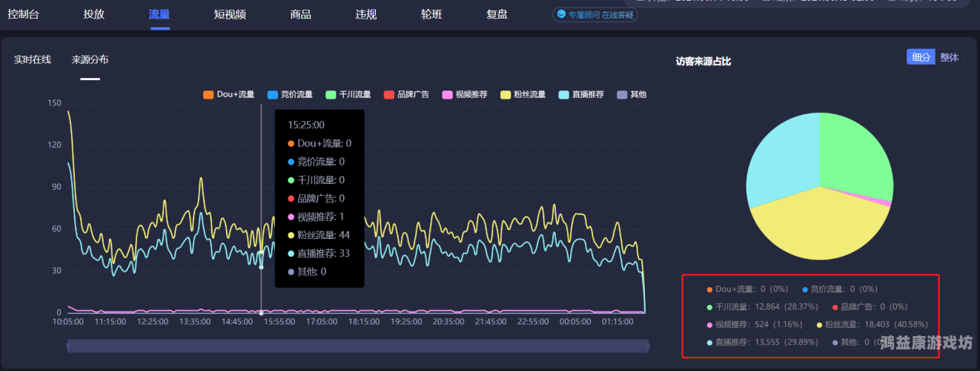Open the 短视频 tab

[230, 14]
